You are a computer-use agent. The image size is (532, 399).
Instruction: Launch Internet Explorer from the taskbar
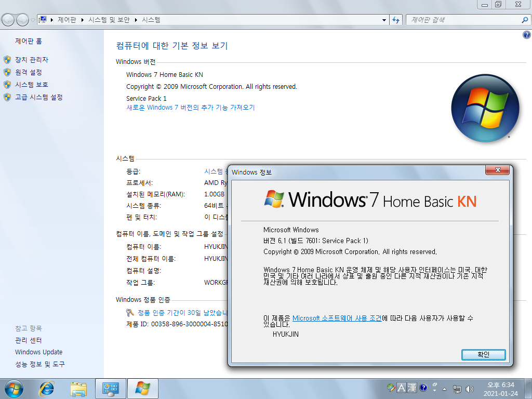coord(46,389)
